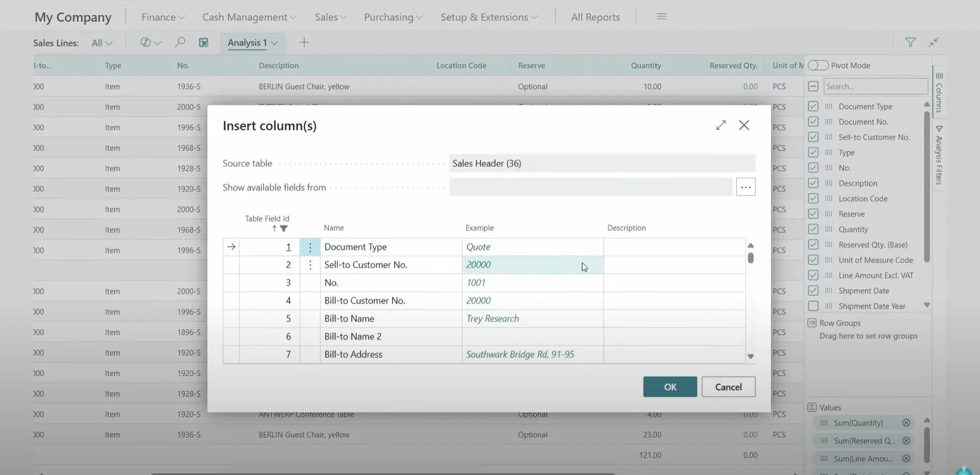
Task: Click the Source table field
Action: tap(602, 163)
